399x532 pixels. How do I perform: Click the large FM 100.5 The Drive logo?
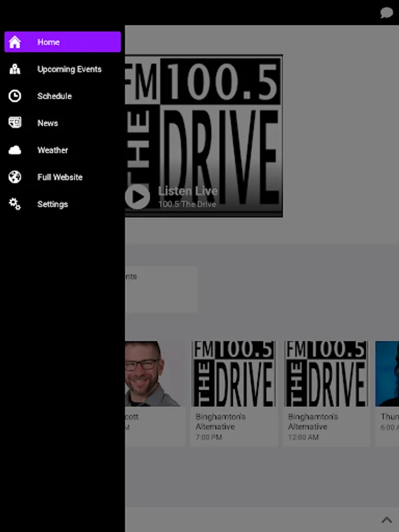coord(203,136)
